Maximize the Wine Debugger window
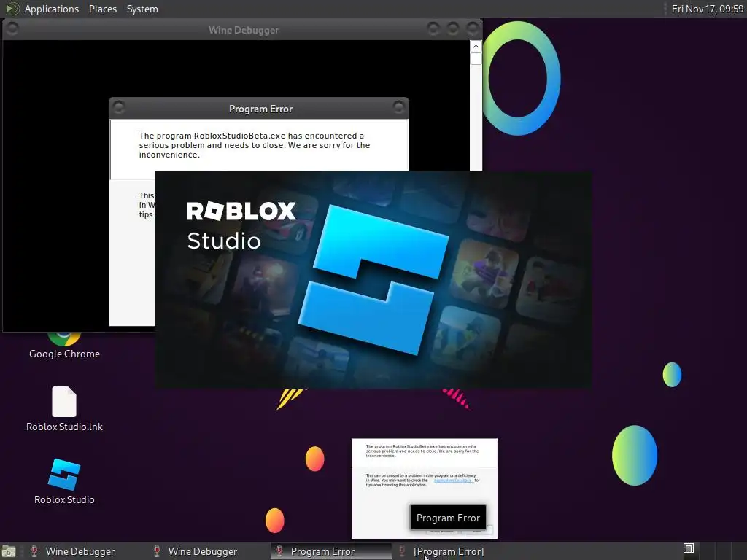This screenshot has width=747, height=560. 452,29
